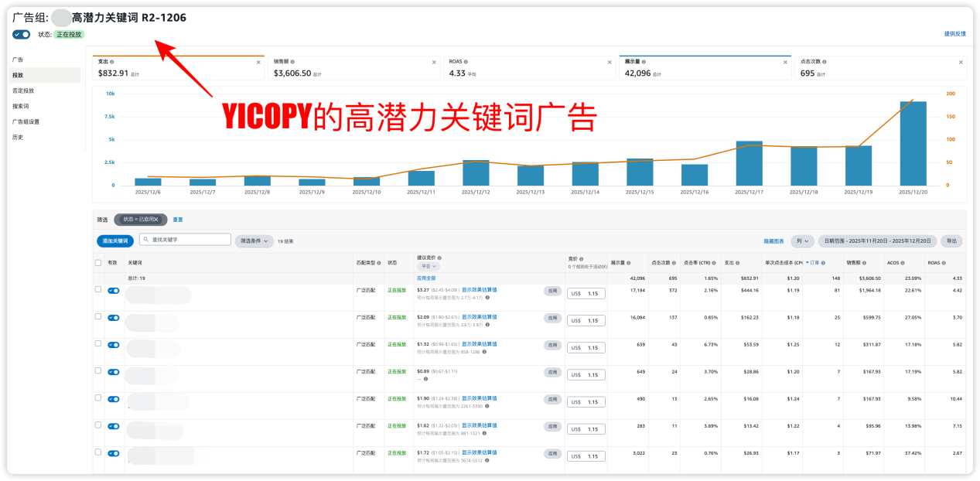Screen dimensions: 980x481
Task: Apply suggested bid for the $3.27 row
Action: 552,291
